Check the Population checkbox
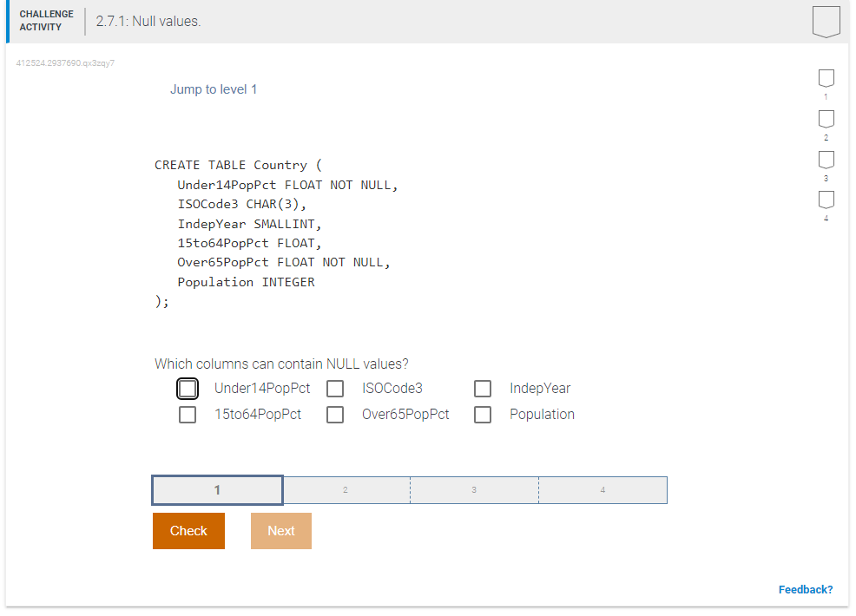The image size is (856, 616). coord(483,414)
